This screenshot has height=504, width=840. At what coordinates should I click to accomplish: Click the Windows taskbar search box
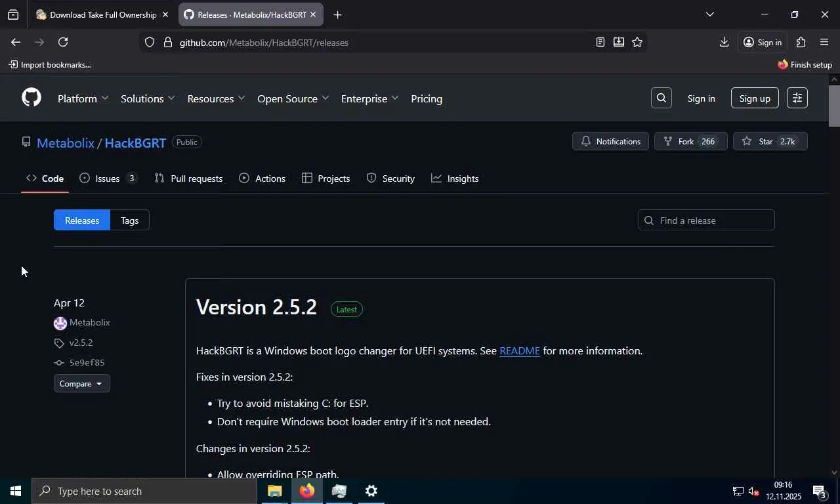pyautogui.click(x=144, y=491)
